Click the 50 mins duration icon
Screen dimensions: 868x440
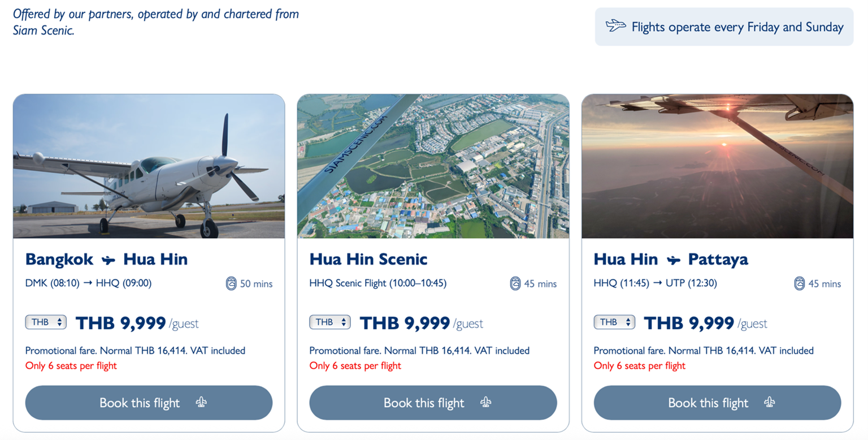click(231, 283)
